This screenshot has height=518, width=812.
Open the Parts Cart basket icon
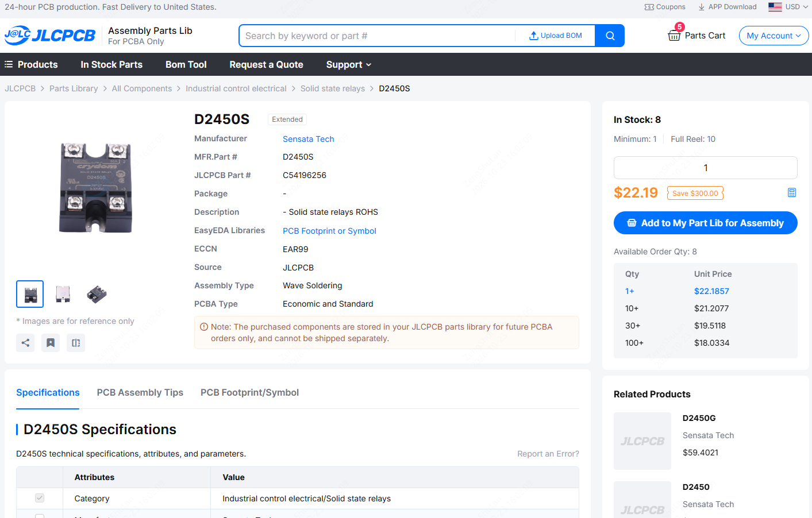[674, 35]
